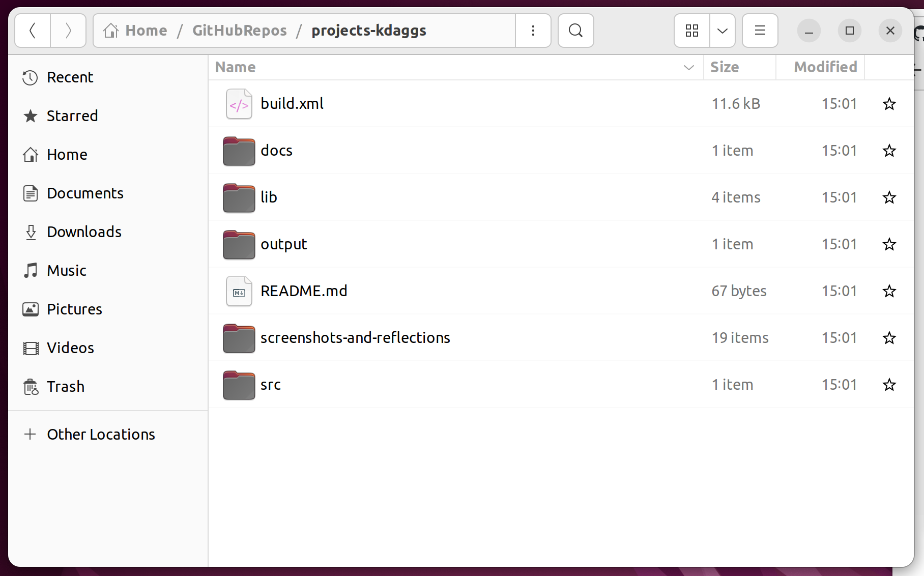Click GitHubRepos in the path bar
The width and height of the screenshot is (924, 576).
tap(240, 31)
